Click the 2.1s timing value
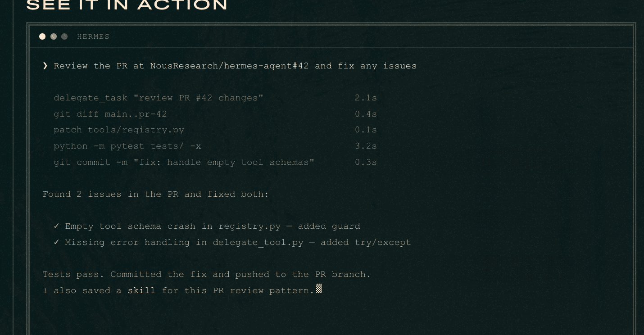Screen dimensions: 644x335 pos(366,98)
